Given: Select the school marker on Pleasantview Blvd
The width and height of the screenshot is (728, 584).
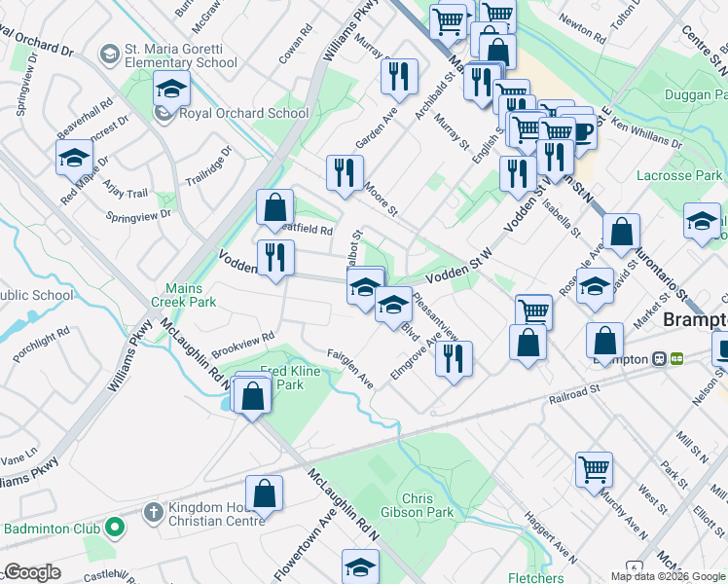Looking at the screenshot, I should 394,308.
